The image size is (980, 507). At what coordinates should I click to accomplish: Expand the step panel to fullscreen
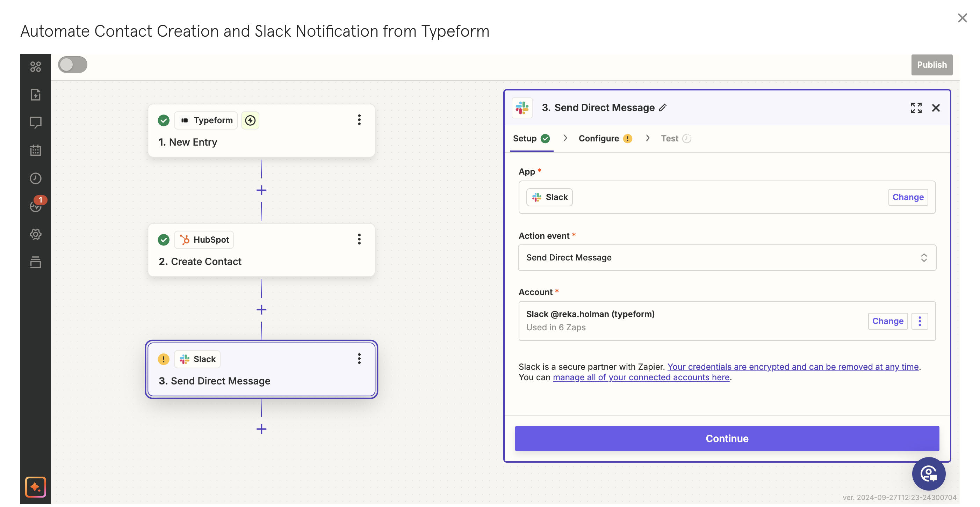tap(916, 108)
